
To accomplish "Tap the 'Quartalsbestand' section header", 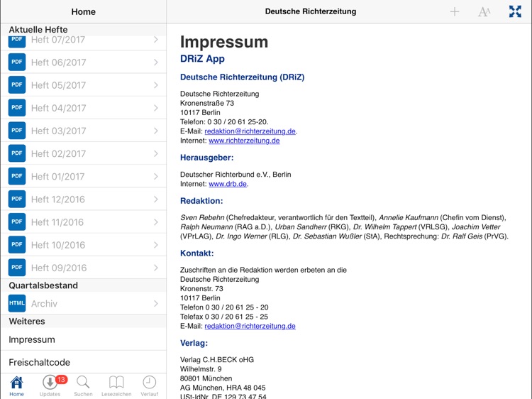I will pos(43,285).
